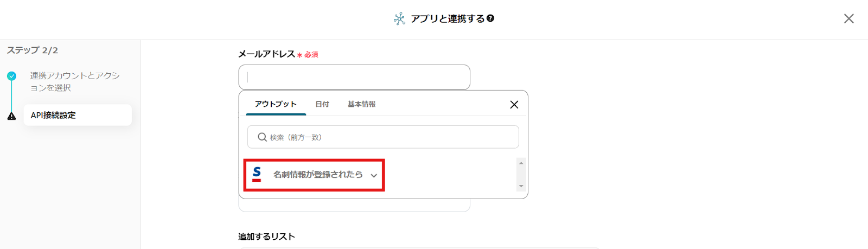Click the completed step checkmark icon
The height and width of the screenshot is (249, 868).
click(x=11, y=76)
